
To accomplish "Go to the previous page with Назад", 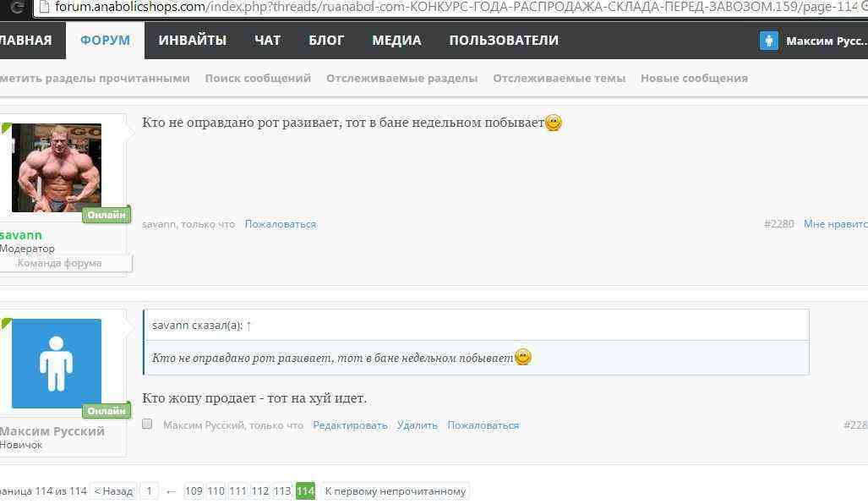I will [x=113, y=491].
